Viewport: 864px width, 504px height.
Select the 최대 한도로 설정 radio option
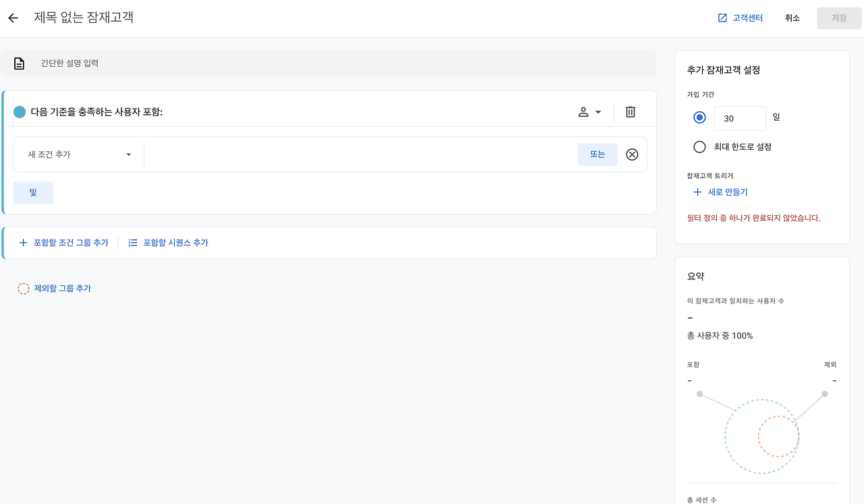click(699, 147)
